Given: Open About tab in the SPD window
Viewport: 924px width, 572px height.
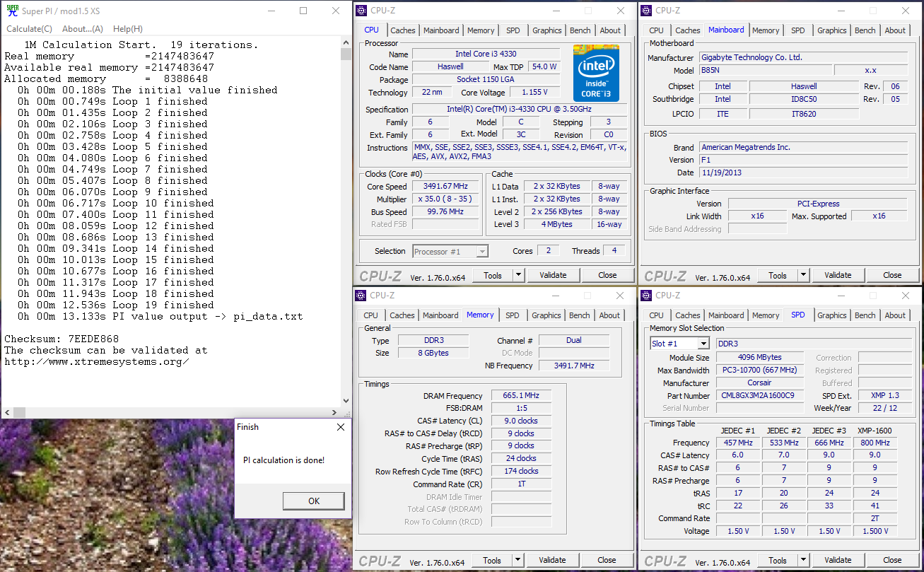Looking at the screenshot, I should 895,315.
